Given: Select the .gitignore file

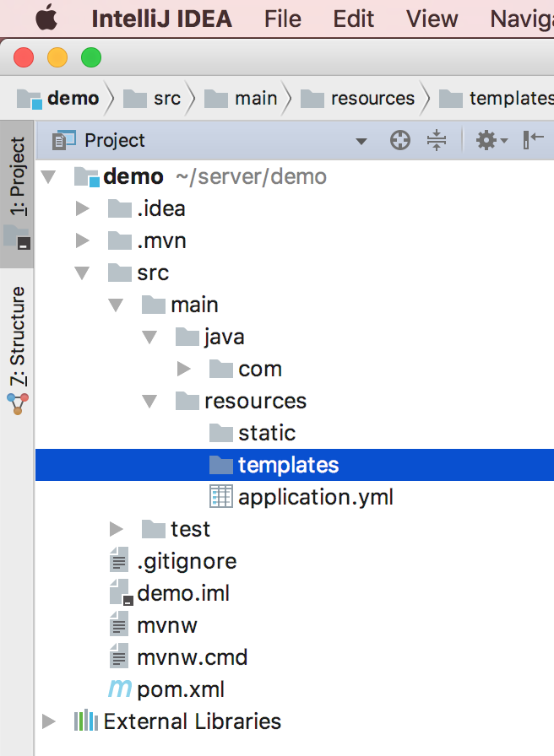Looking at the screenshot, I should (x=186, y=561).
